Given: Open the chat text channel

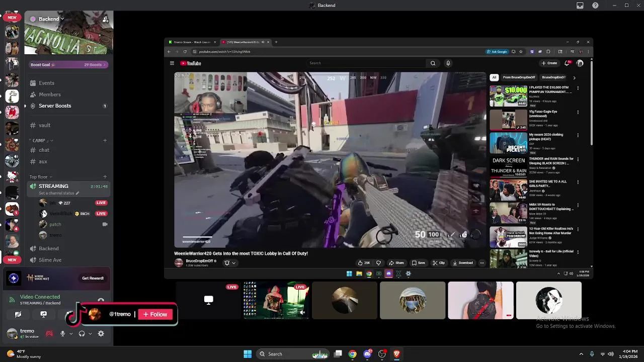Looking at the screenshot, I should [x=68, y=150].
